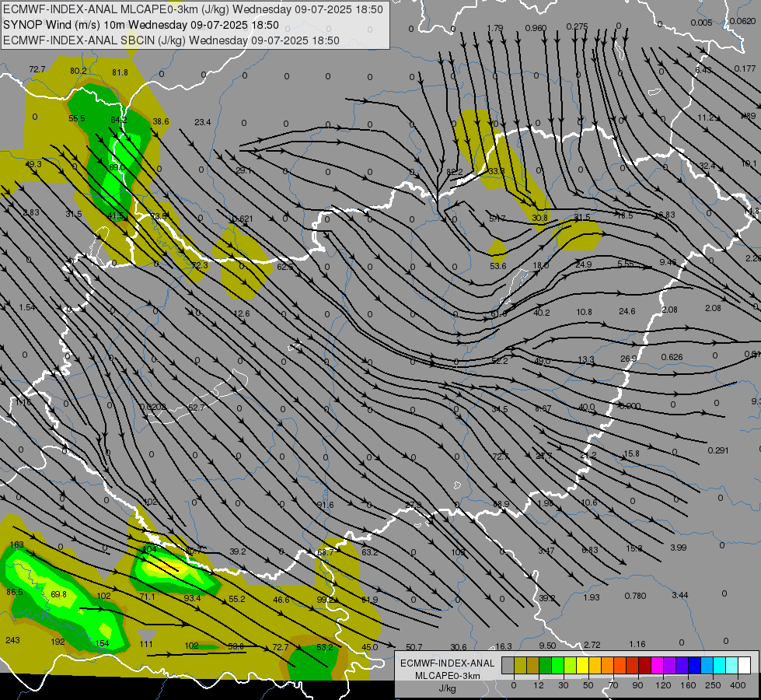
Task: Click map value 53.6
Action: (498, 266)
